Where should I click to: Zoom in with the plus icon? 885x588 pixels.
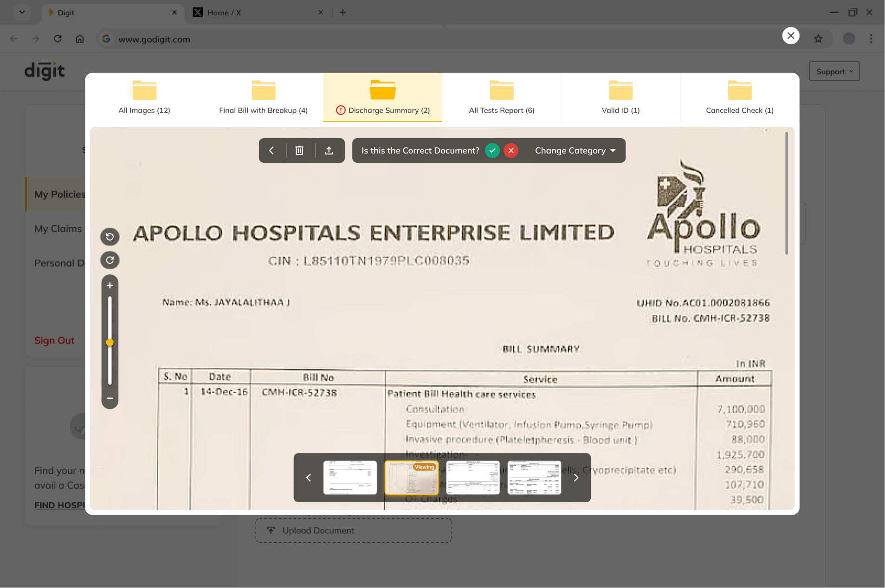110,286
